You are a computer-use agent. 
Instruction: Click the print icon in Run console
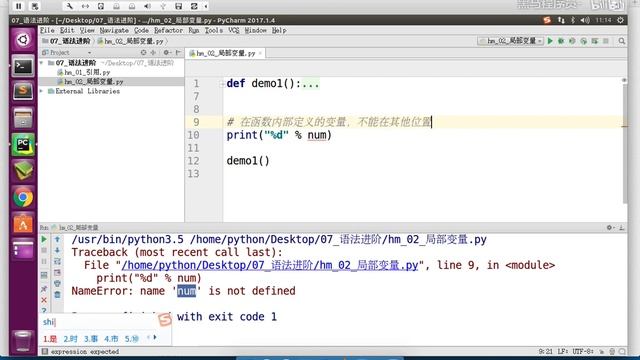point(57,283)
